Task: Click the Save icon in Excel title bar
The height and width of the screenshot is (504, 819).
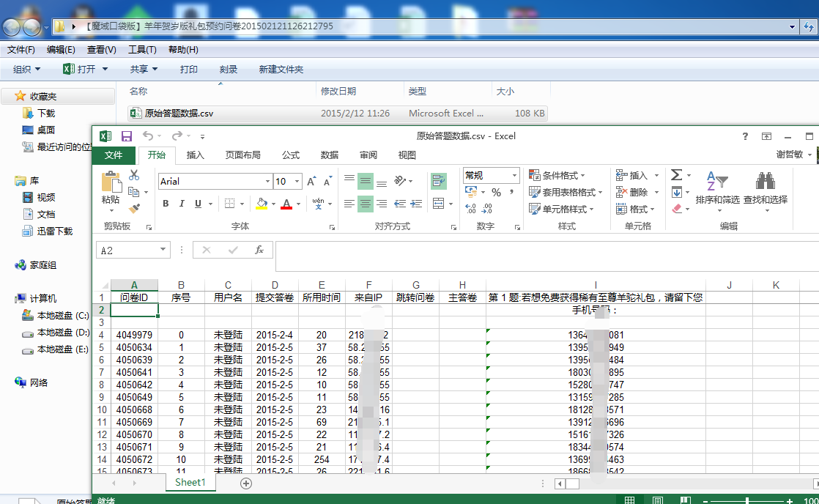Action: pyautogui.click(x=127, y=136)
